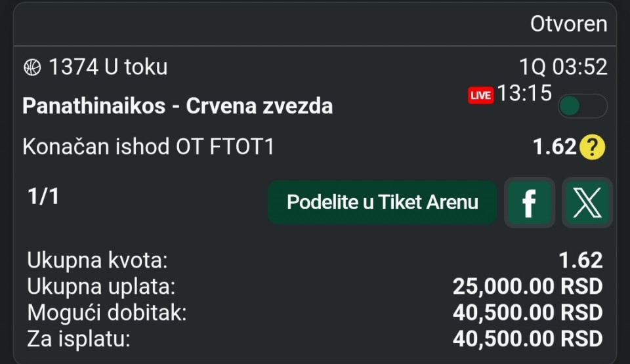This screenshot has height=364, width=630.
Task: Select the 13:15 live start time
Action: 524,94
